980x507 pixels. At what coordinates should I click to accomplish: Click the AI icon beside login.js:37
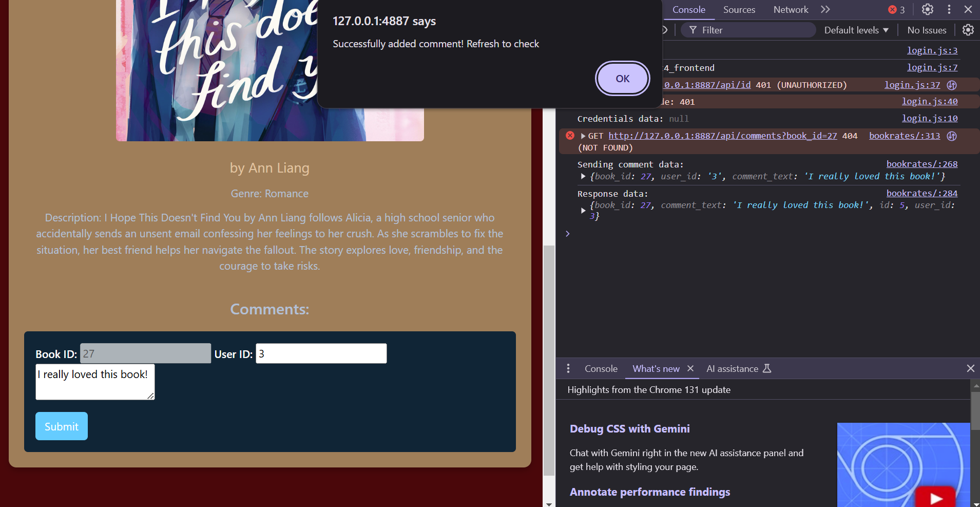pos(952,85)
